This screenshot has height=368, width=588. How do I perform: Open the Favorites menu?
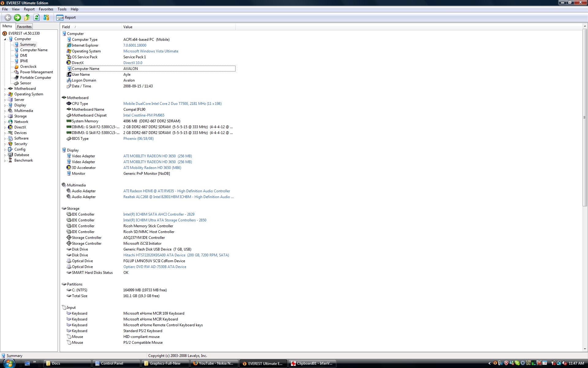point(46,9)
